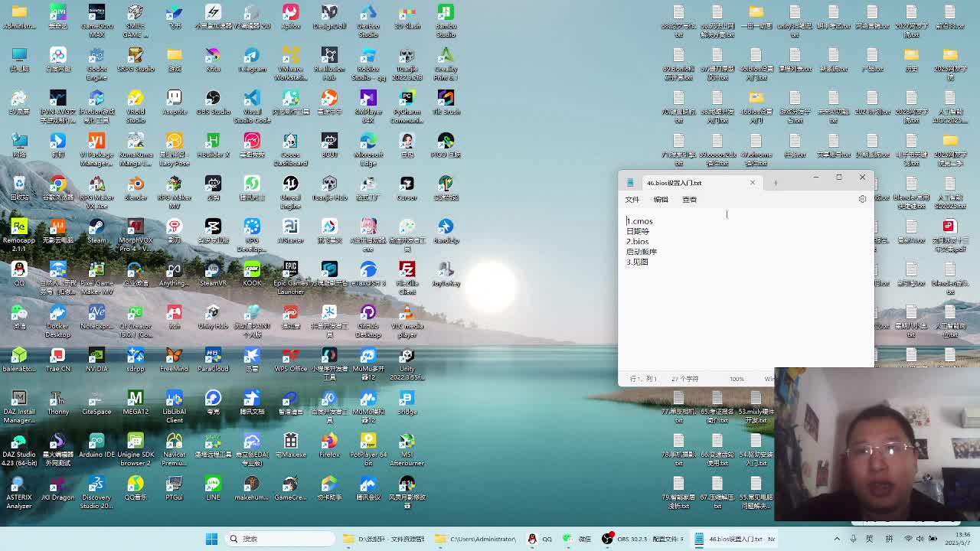The image size is (980, 551).
Task: Open the 文件 menu in Notepad
Action: [x=632, y=200]
